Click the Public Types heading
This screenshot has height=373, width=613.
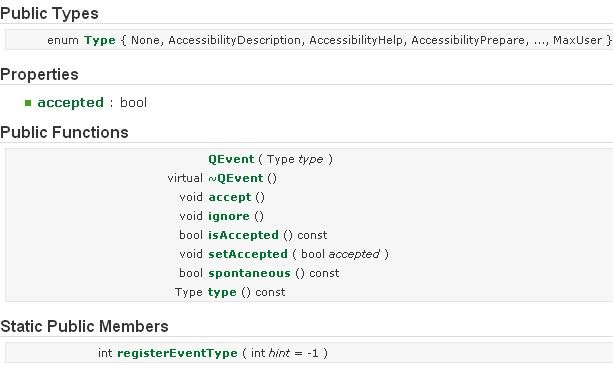coord(49,14)
